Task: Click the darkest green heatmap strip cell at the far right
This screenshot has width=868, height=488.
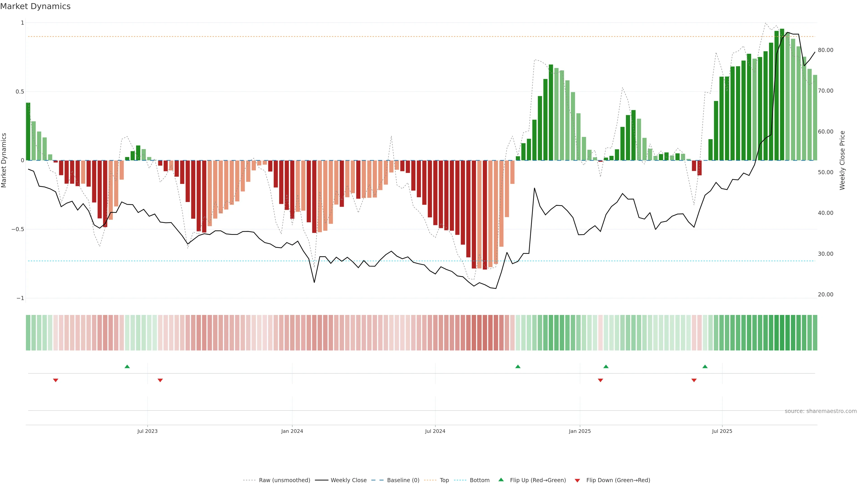Action: (x=782, y=333)
